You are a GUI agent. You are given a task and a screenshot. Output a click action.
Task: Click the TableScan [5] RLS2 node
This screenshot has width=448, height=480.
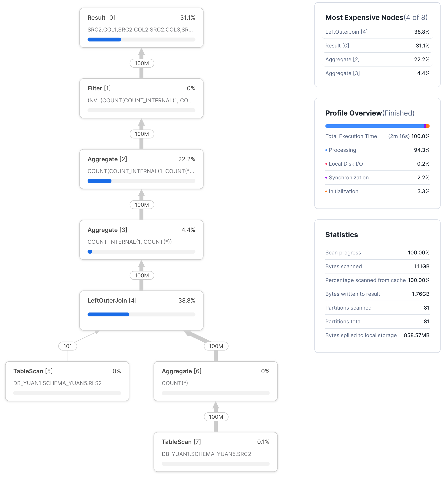point(67,381)
